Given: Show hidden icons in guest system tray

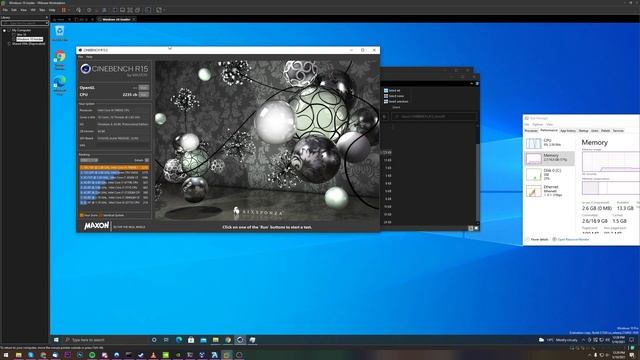Looking at the screenshot, I should 583,340.
